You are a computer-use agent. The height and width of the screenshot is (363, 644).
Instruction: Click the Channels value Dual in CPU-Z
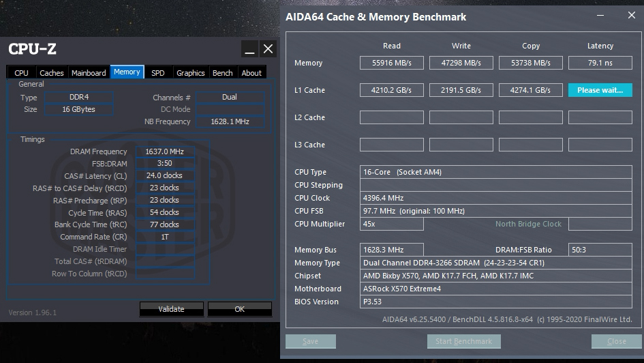pos(230,97)
